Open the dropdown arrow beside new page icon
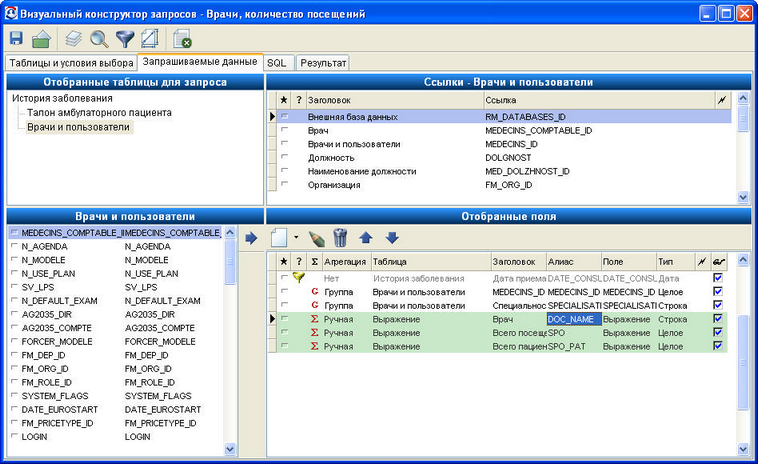 pyautogui.click(x=296, y=237)
